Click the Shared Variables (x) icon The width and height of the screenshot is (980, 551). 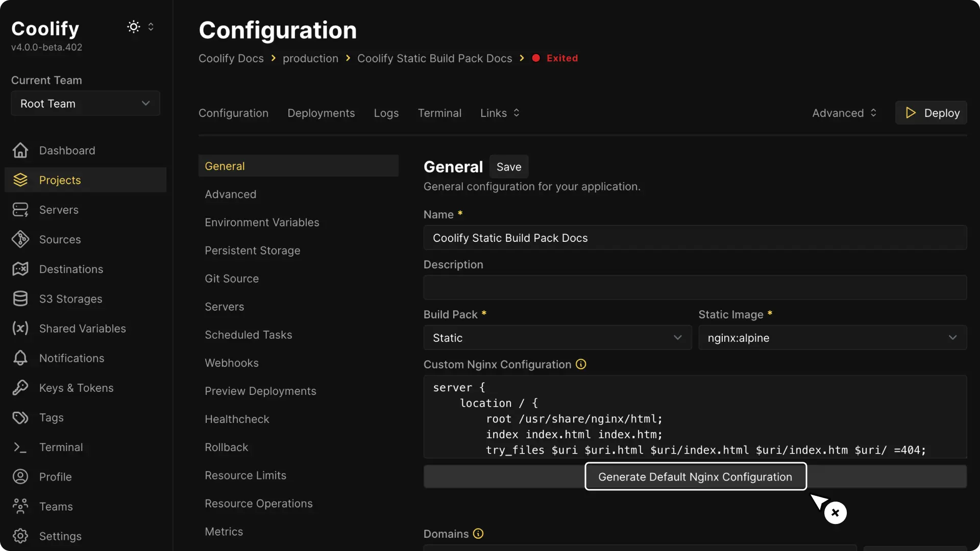[x=20, y=328]
